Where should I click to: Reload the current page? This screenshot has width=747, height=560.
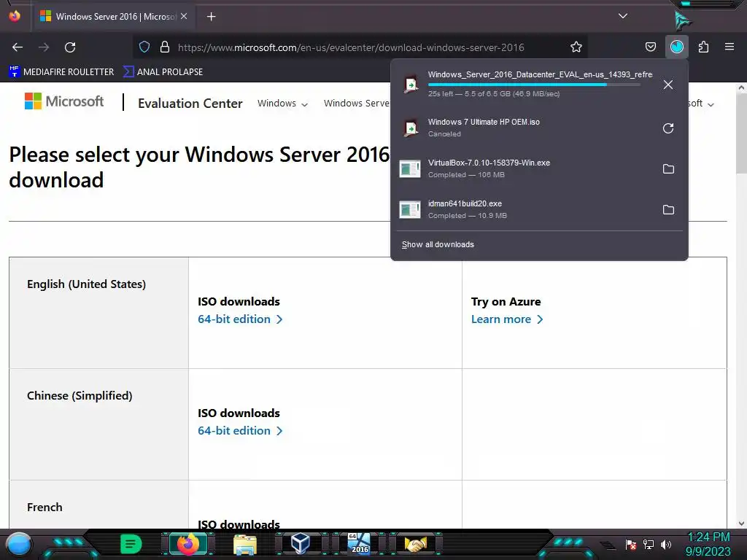[x=70, y=47]
